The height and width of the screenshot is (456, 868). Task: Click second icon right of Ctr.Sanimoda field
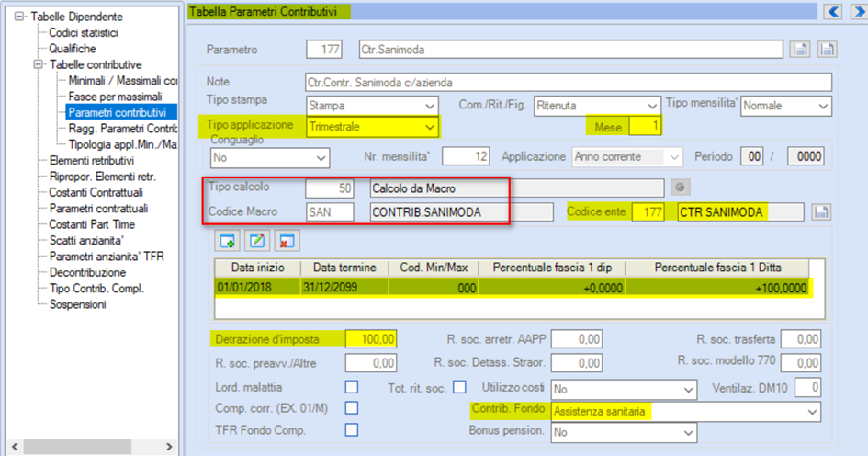pos(827,50)
